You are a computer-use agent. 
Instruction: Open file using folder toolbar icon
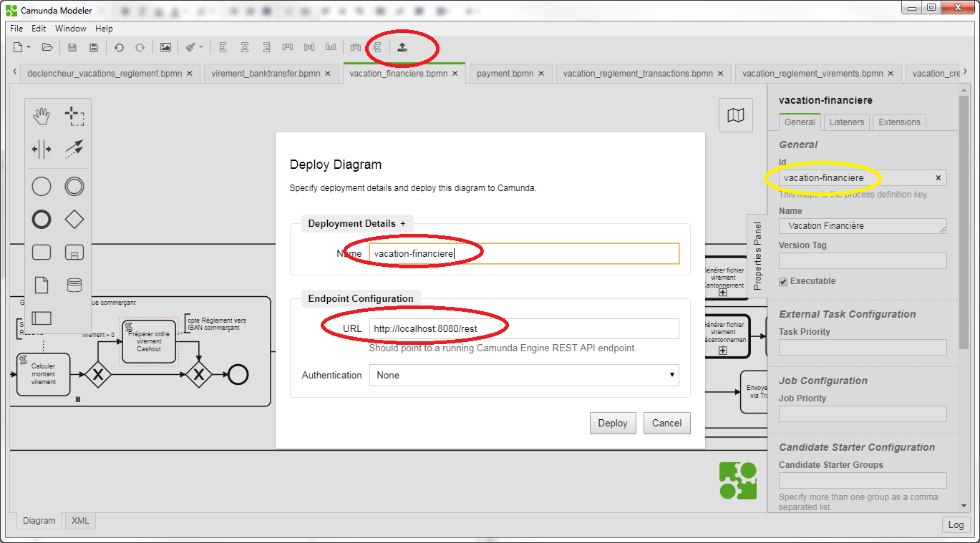47,47
